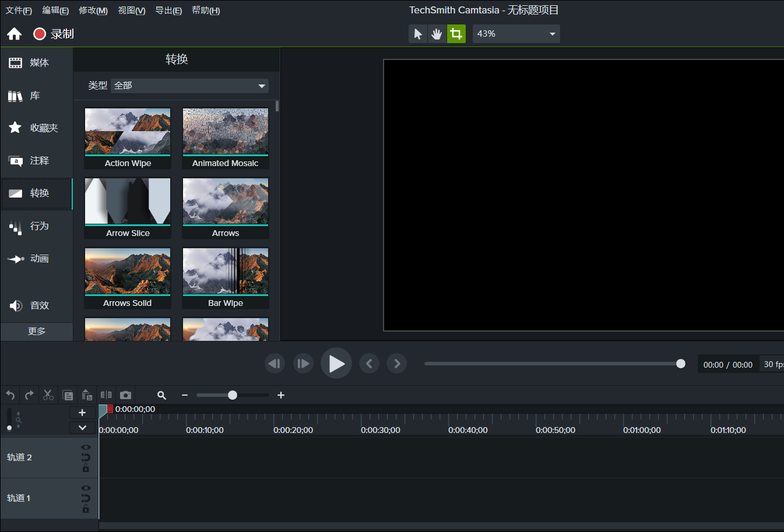Viewport: 784px width, 532px height.
Task: Toggle the lock on 轨道 2
Action: tap(86, 467)
